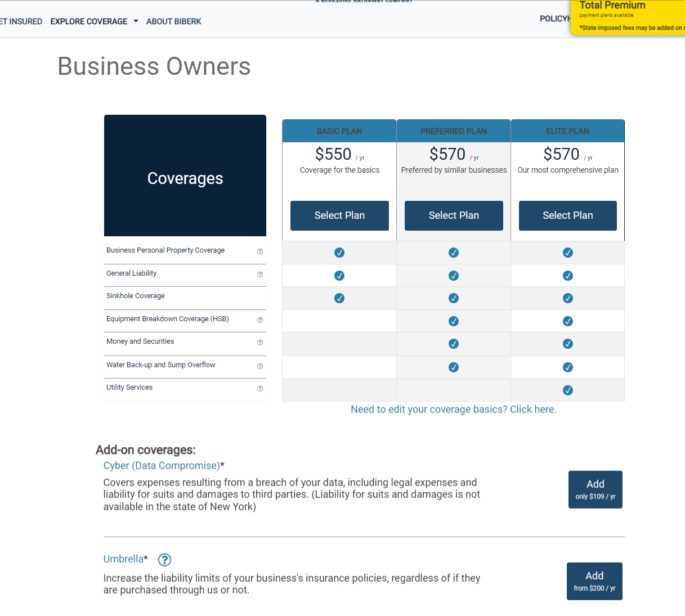Click Elite Plan checkmark for Utility Services
Screen dimensions: 685x616
568,390
